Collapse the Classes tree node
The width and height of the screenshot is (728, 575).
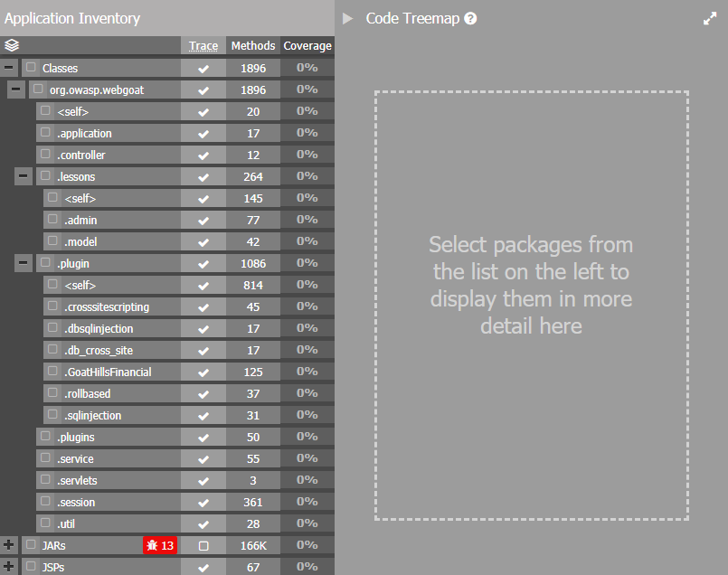coord(9,68)
